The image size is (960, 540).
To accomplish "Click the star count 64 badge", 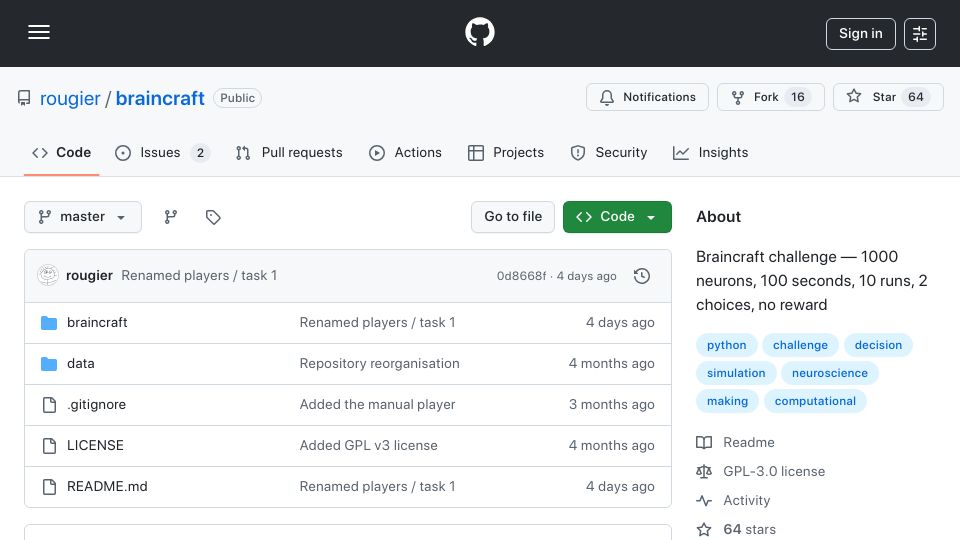I will [x=916, y=97].
